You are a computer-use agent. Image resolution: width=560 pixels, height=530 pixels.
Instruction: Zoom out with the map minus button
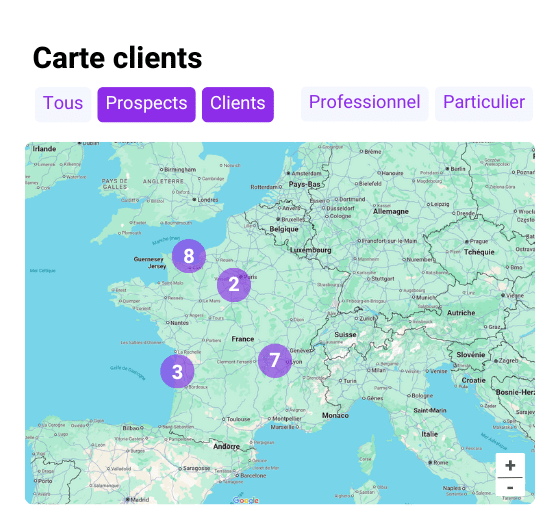(x=510, y=487)
